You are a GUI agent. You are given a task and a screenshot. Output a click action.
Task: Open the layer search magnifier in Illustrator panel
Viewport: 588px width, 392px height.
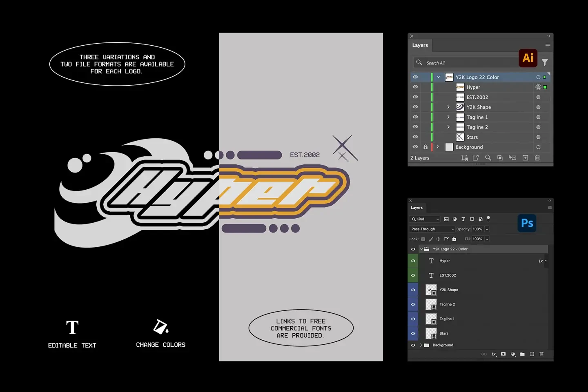(488, 158)
